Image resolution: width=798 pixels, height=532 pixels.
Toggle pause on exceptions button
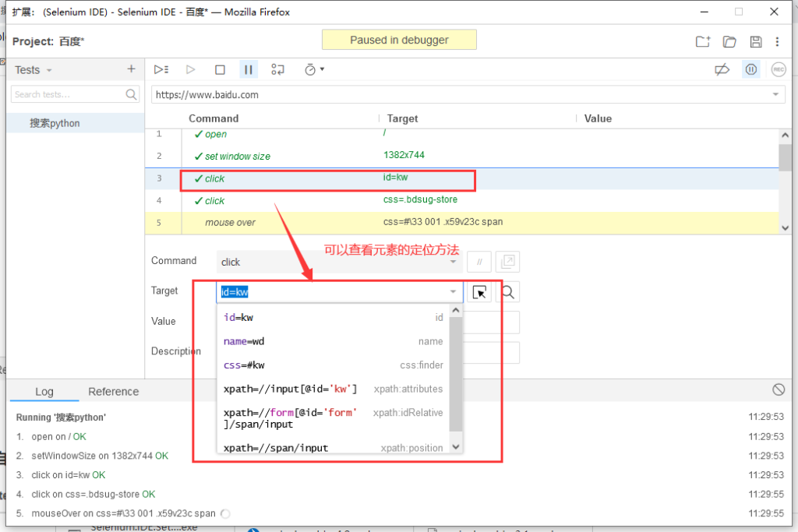[x=750, y=69]
